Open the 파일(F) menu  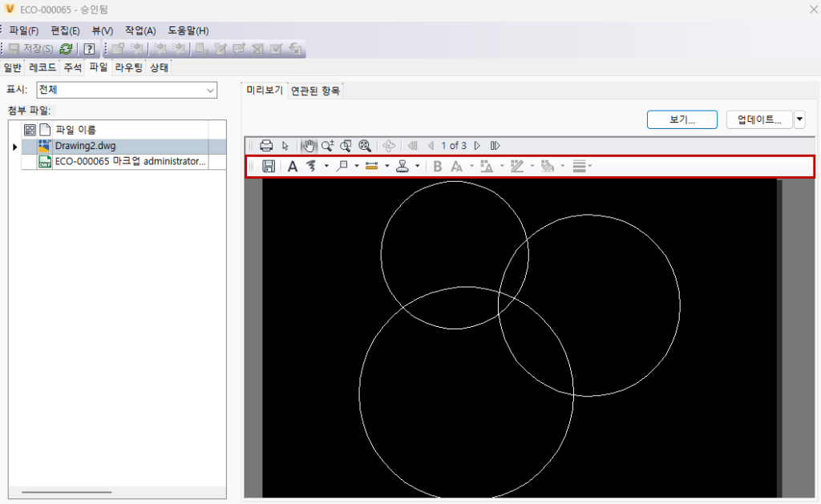pyautogui.click(x=23, y=31)
